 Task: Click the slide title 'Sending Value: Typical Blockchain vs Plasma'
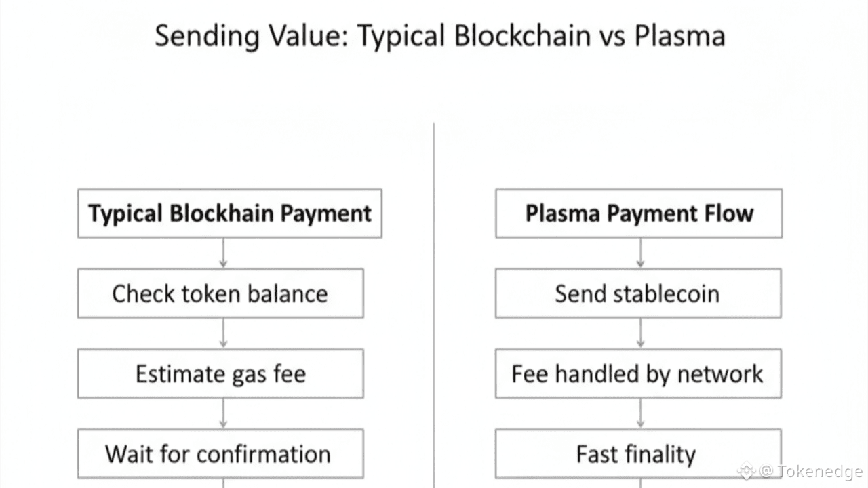440,36
